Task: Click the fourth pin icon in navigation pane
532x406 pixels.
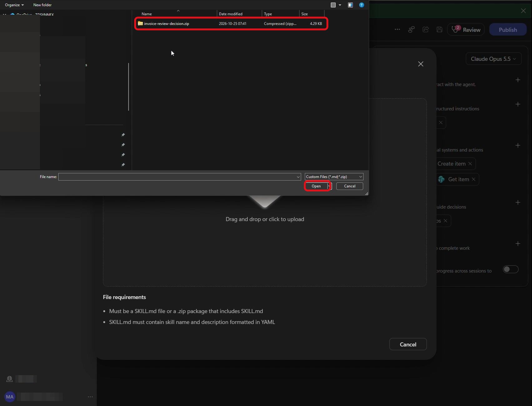Action: tap(123, 165)
